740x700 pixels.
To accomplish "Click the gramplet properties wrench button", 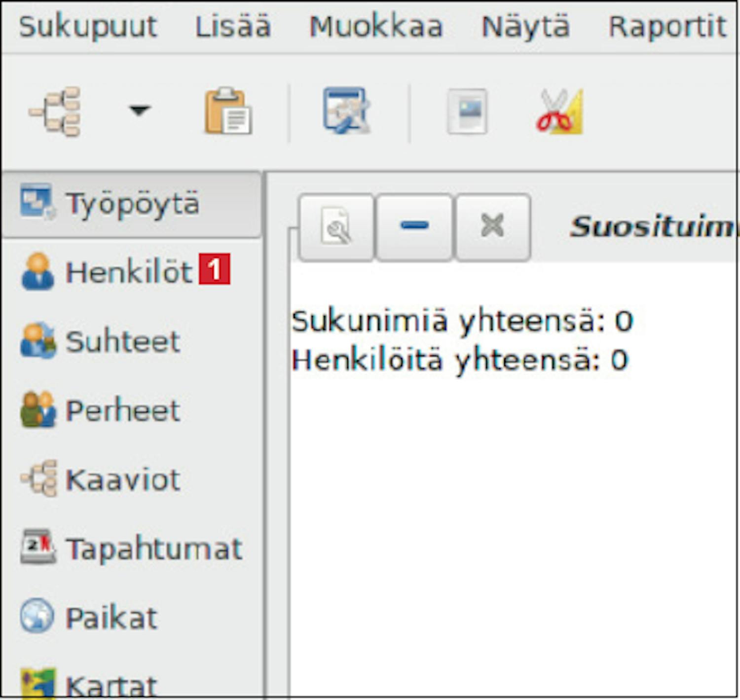I will 336,226.
